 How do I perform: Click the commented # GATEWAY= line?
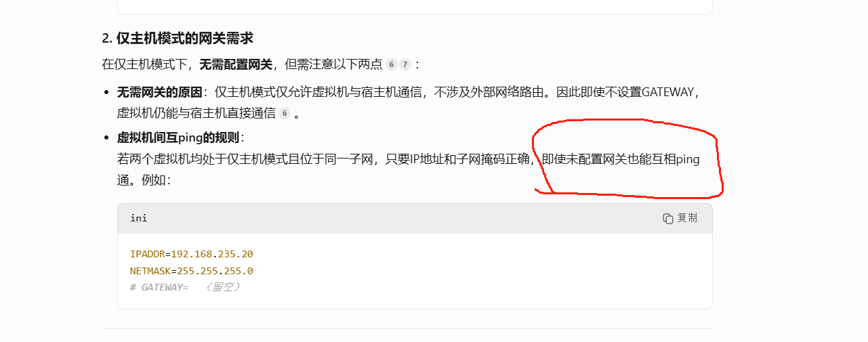click(185, 287)
